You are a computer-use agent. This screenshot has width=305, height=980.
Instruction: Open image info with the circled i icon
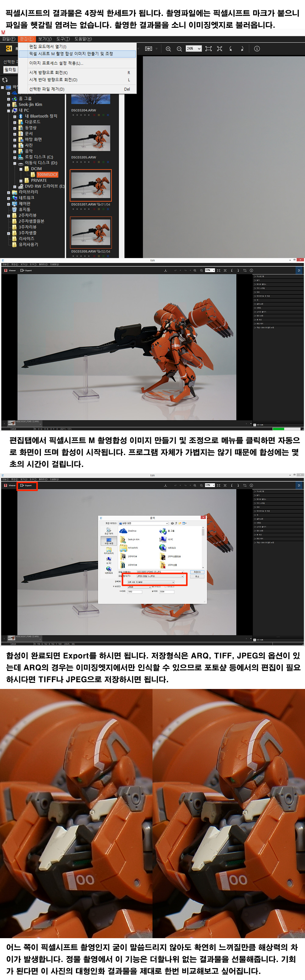[x=257, y=49]
